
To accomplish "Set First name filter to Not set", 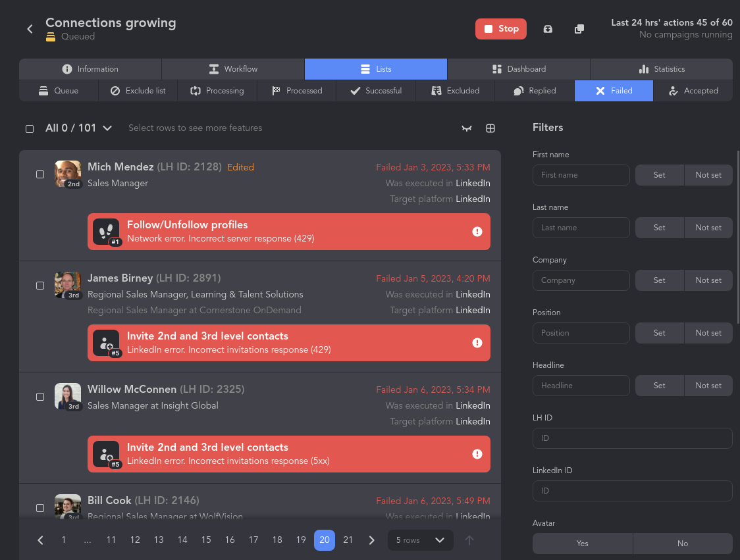I will (x=708, y=175).
